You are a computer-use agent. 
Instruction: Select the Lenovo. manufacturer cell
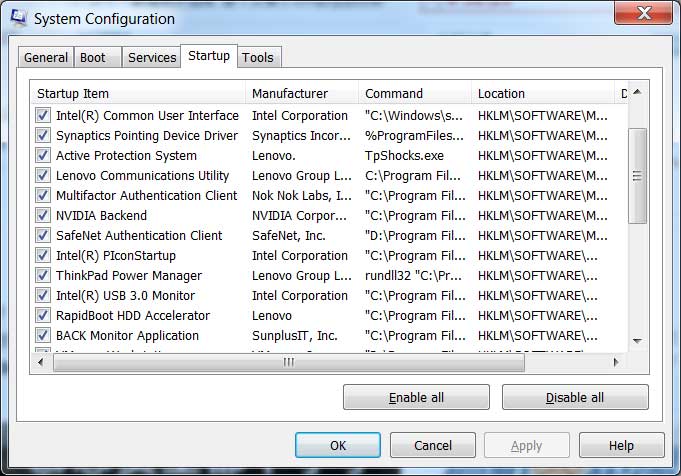(x=274, y=155)
